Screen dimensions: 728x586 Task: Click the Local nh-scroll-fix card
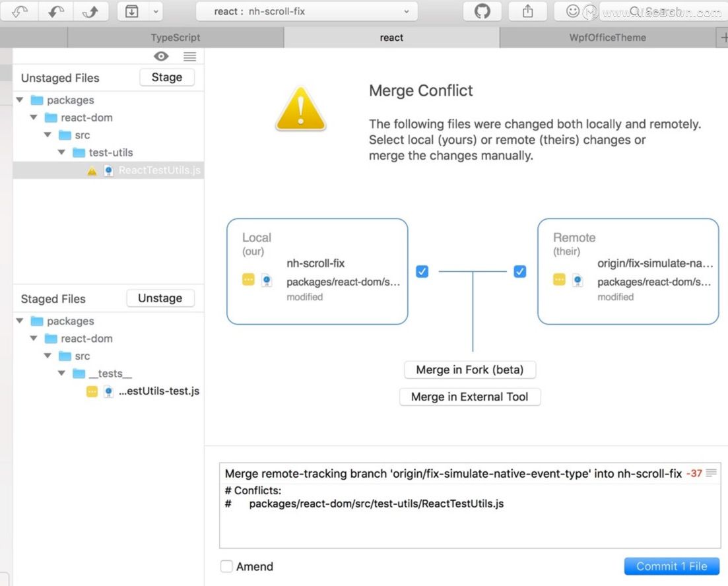click(317, 272)
